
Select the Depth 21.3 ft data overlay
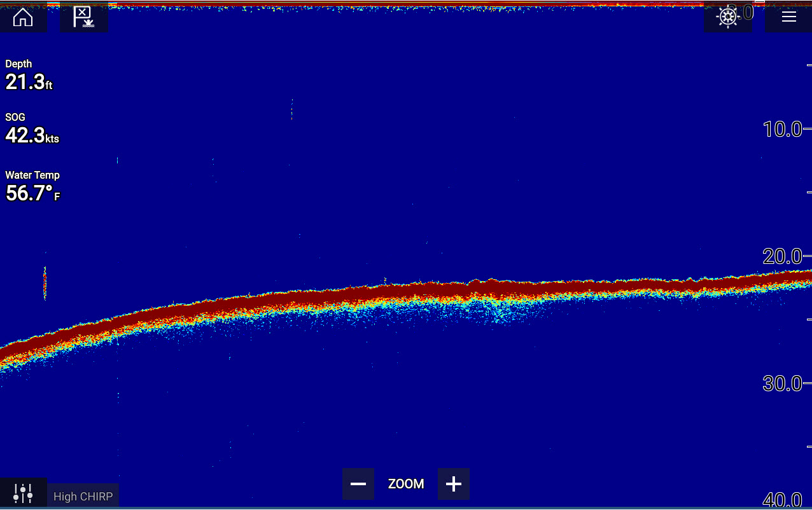coord(29,75)
